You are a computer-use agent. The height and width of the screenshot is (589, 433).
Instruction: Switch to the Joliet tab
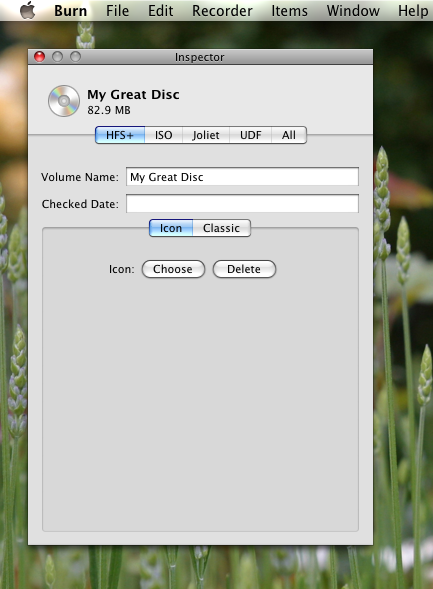tap(206, 135)
